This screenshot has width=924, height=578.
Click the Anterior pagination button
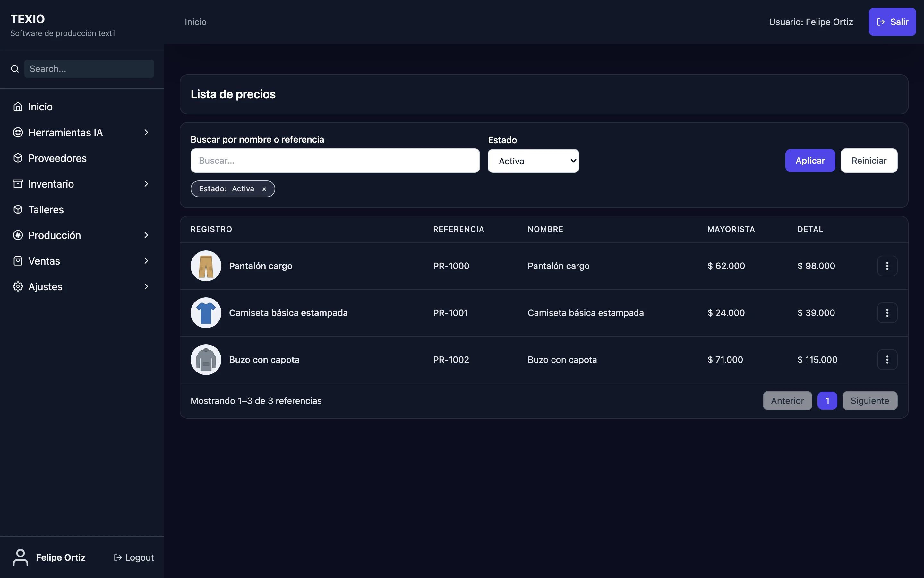pyautogui.click(x=787, y=401)
